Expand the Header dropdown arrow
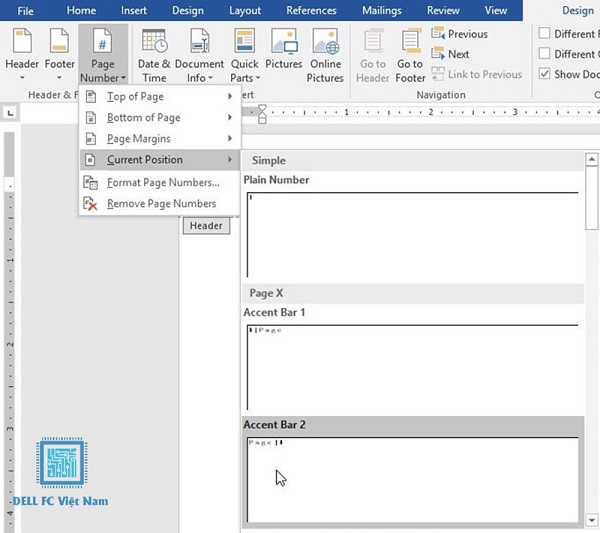The image size is (600, 533). (x=22, y=78)
